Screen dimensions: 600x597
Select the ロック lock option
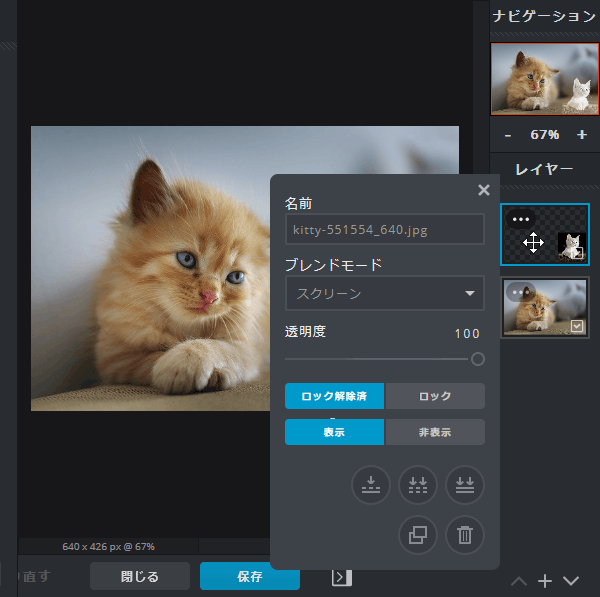[435, 396]
